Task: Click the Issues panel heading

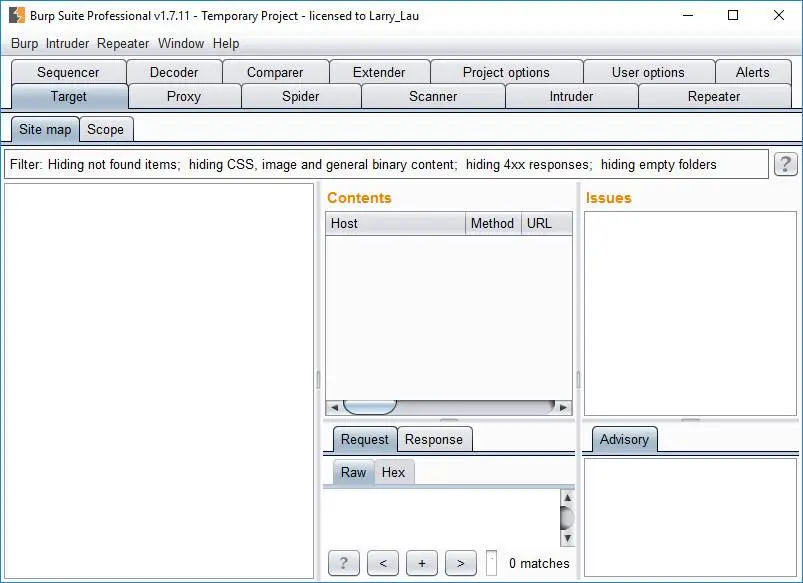Action: [608, 198]
